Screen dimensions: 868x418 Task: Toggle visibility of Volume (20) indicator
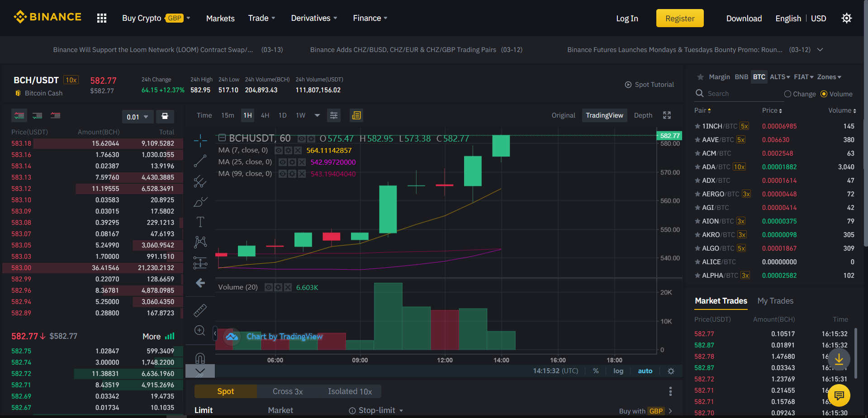click(x=269, y=287)
